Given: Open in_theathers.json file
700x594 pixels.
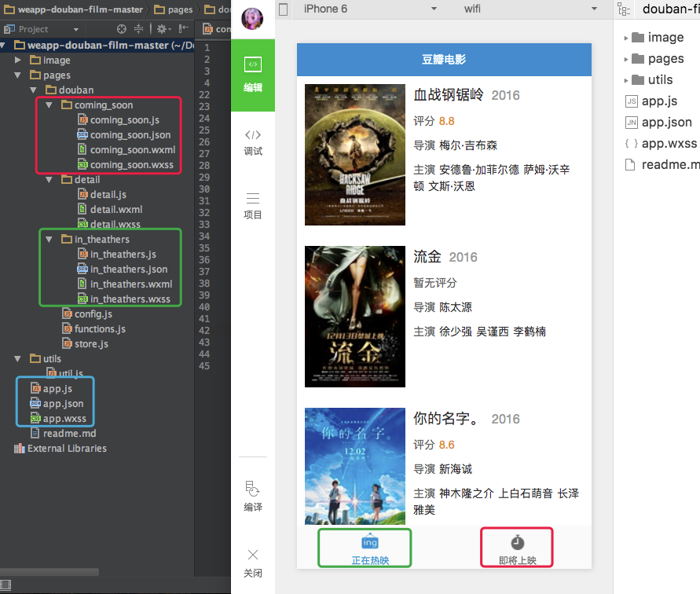Looking at the screenshot, I should (123, 269).
